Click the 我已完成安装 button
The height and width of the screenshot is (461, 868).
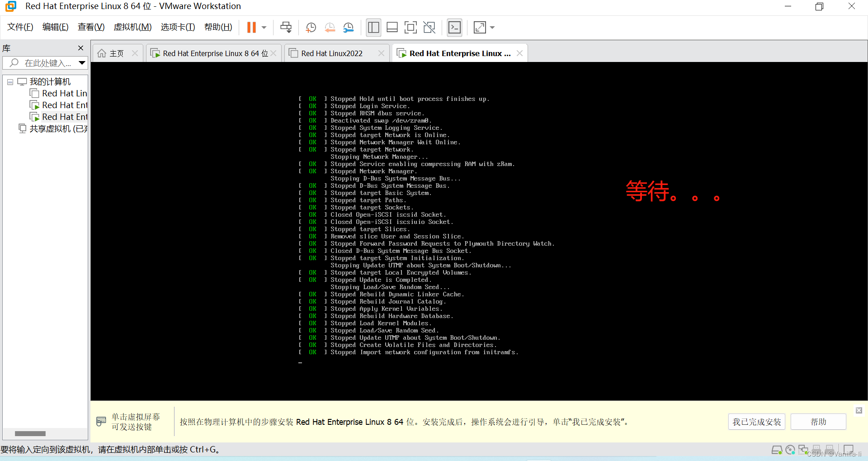757,422
